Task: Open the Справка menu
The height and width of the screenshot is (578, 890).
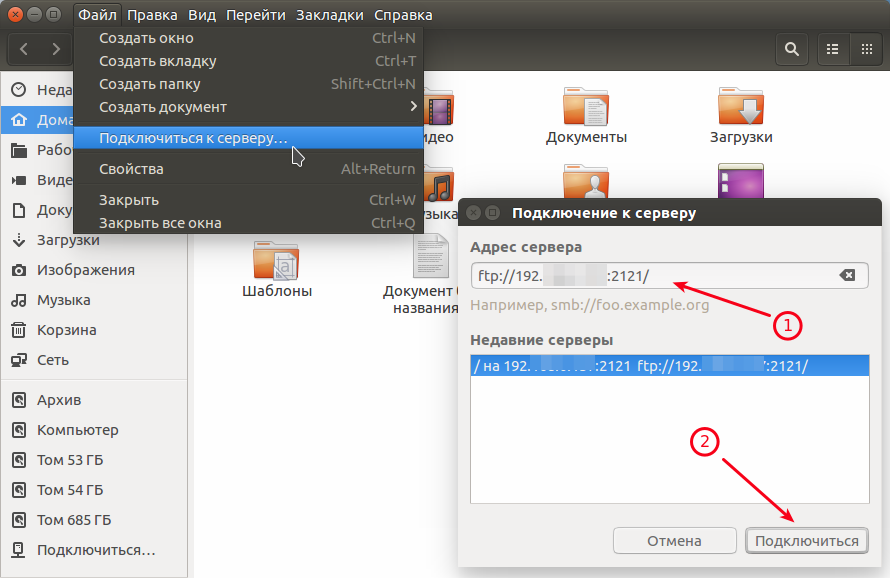Action: click(403, 15)
